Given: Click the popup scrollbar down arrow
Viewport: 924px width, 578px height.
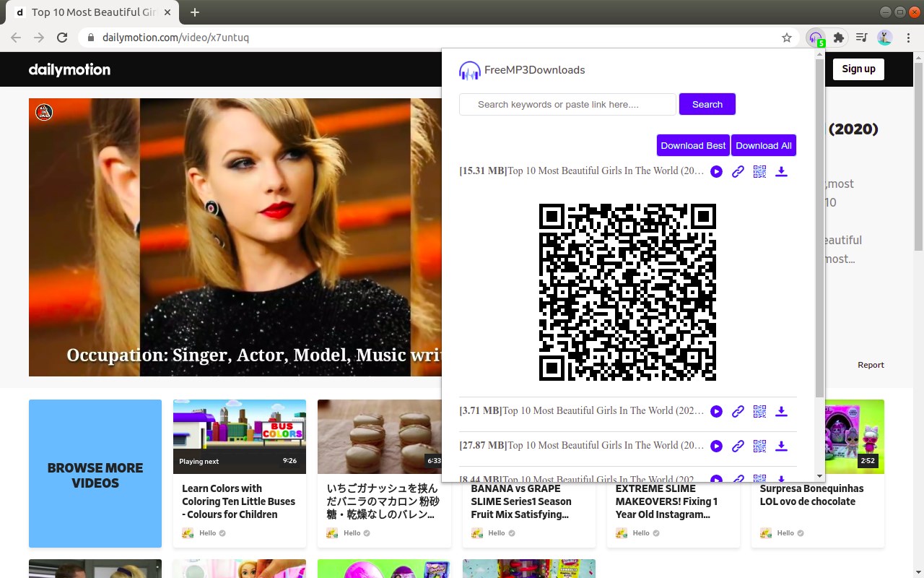Looking at the screenshot, I should 819,477.
